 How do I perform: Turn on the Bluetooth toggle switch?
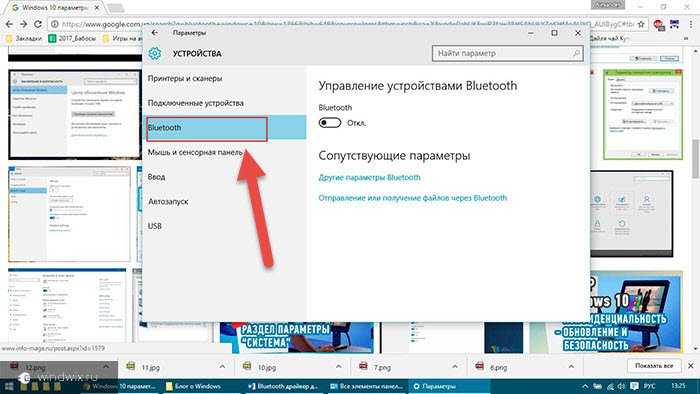click(x=330, y=123)
